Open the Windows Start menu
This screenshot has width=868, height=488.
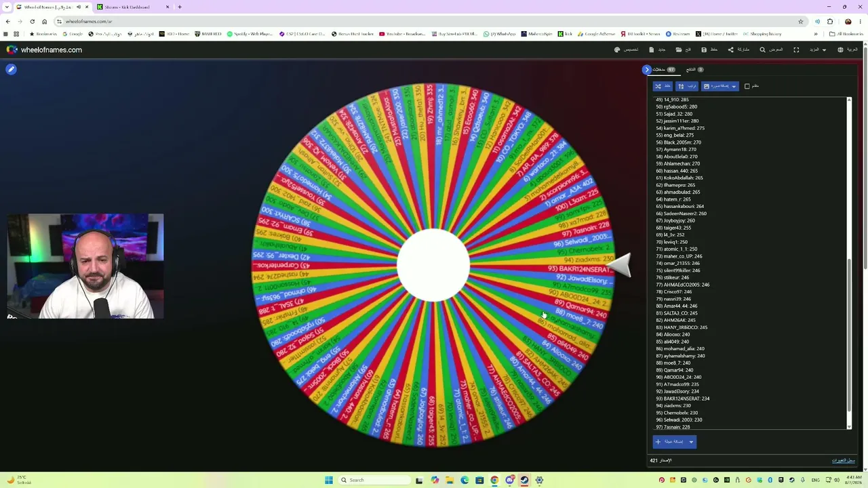pos(329,480)
